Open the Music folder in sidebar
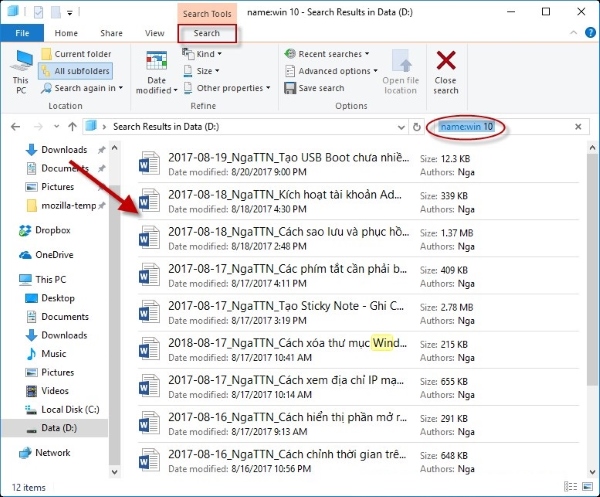The height and width of the screenshot is (497, 600). click(53, 353)
